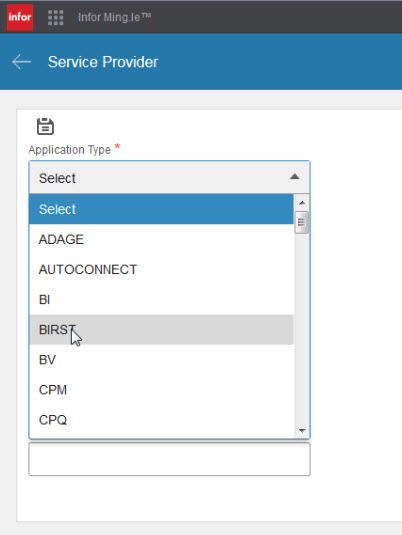Click the dropdown list scroll-down arrow
This screenshot has height=535, width=402.
coord(302,431)
